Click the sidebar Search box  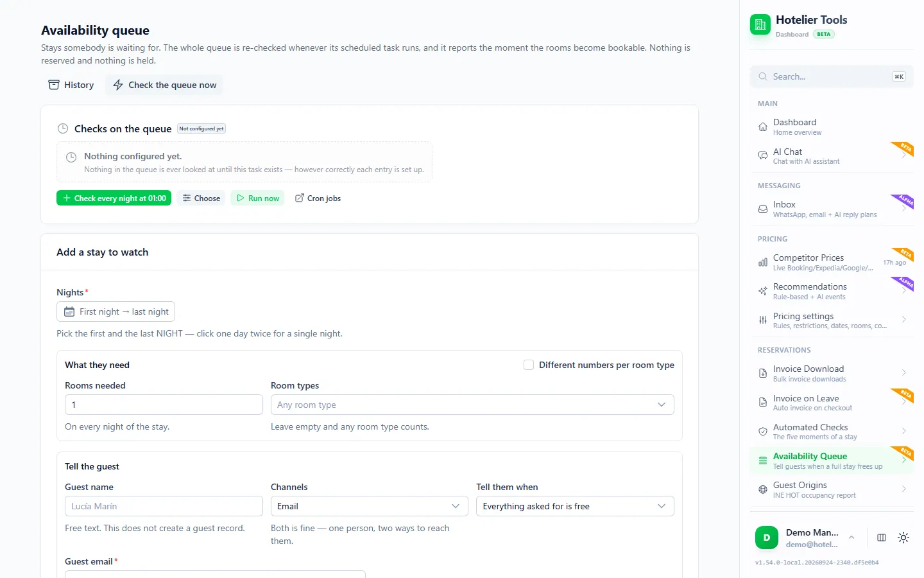(832, 76)
